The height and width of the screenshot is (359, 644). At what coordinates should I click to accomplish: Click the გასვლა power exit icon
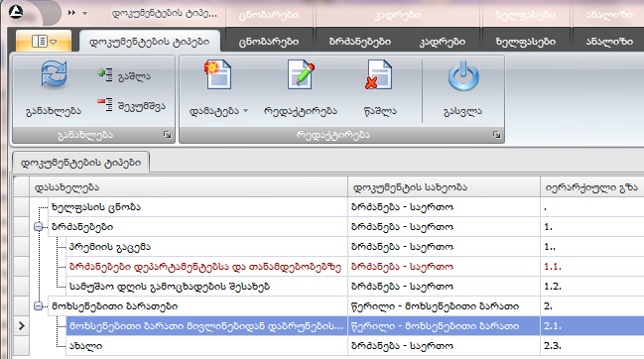tap(463, 75)
